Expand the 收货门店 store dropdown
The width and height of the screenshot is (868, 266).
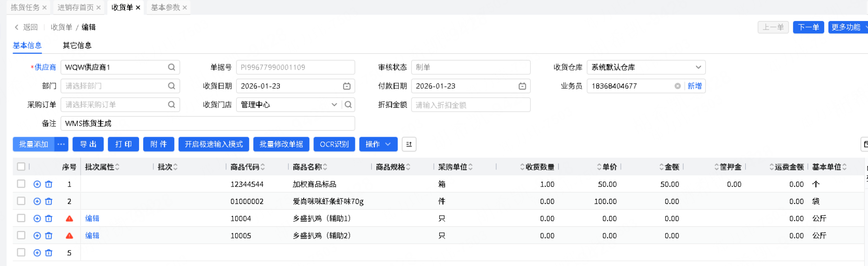point(334,105)
